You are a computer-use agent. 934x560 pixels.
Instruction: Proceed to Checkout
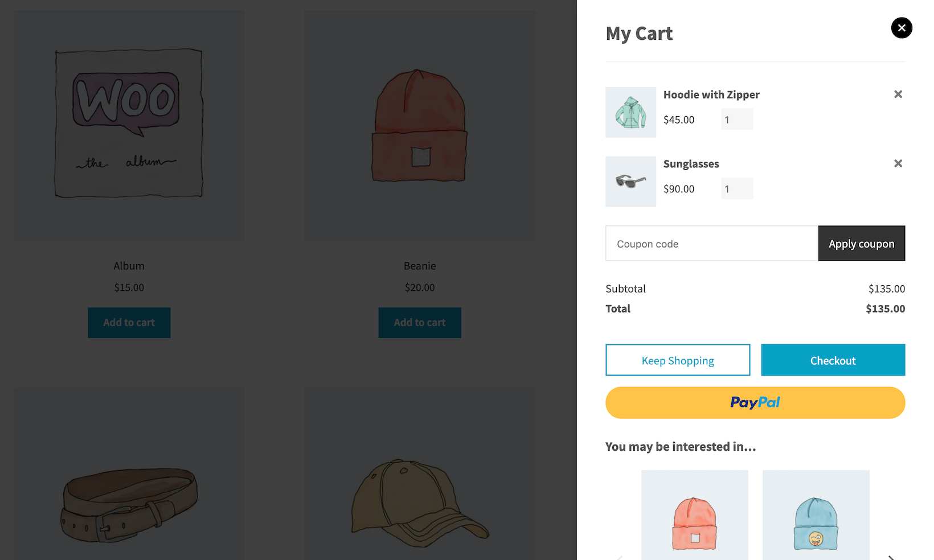click(833, 360)
